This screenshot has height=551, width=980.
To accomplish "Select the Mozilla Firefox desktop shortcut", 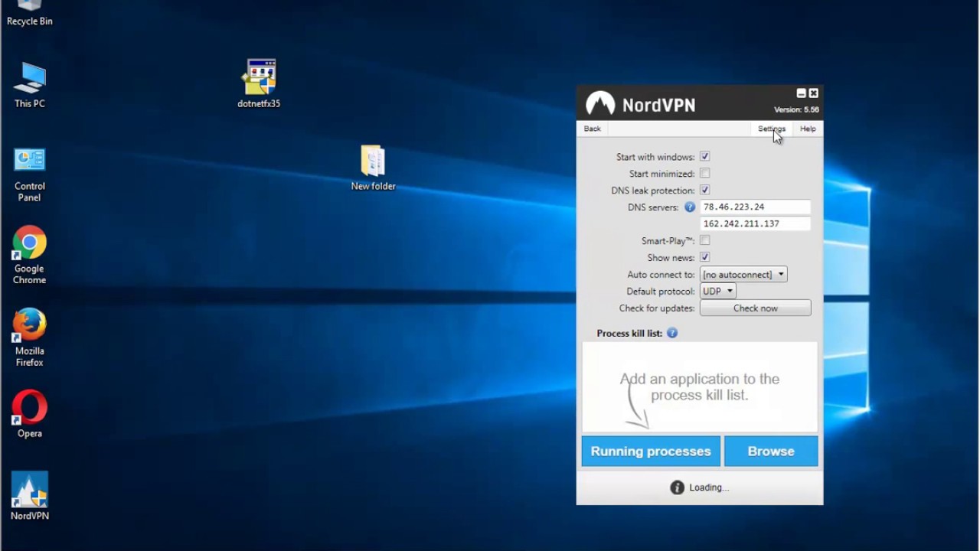I will [x=29, y=337].
